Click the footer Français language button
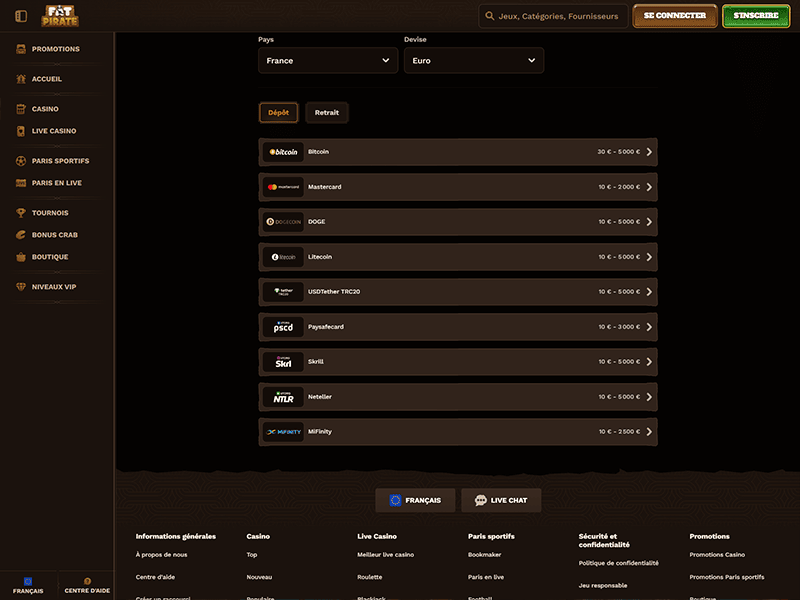 coord(415,501)
